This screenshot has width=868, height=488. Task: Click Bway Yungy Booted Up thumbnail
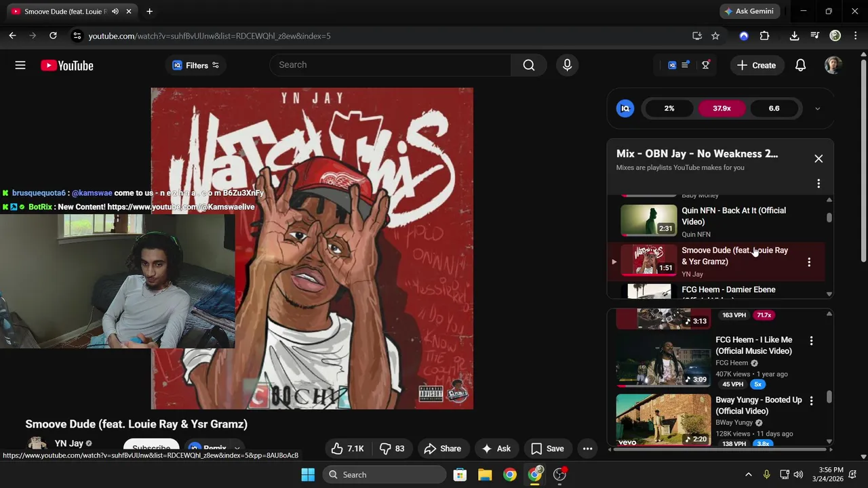pos(664,420)
